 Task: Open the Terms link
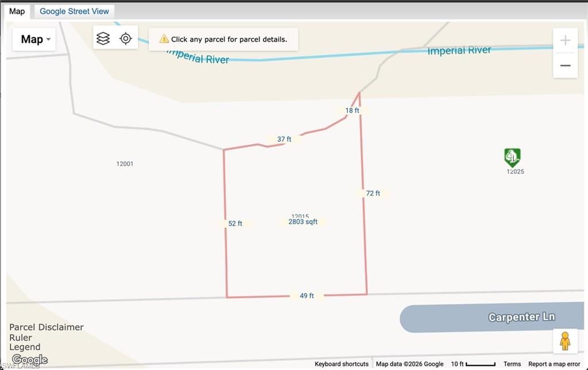coord(512,364)
